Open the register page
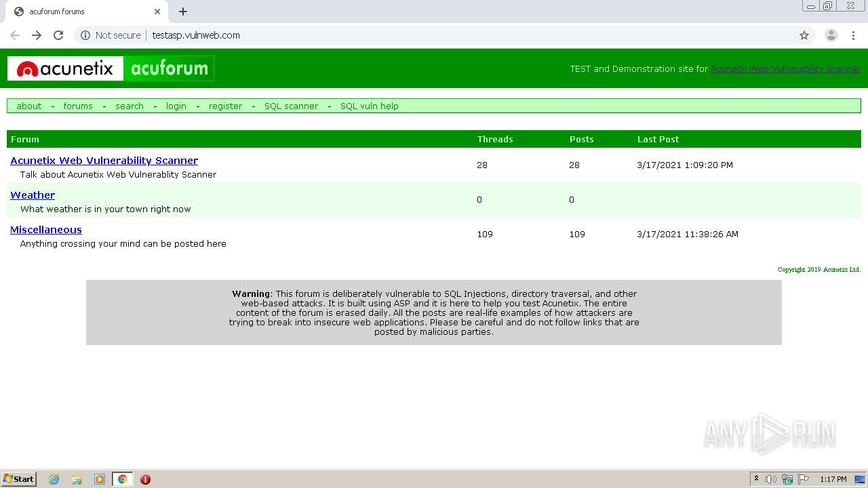Image resolution: width=868 pixels, height=488 pixels. tap(225, 106)
